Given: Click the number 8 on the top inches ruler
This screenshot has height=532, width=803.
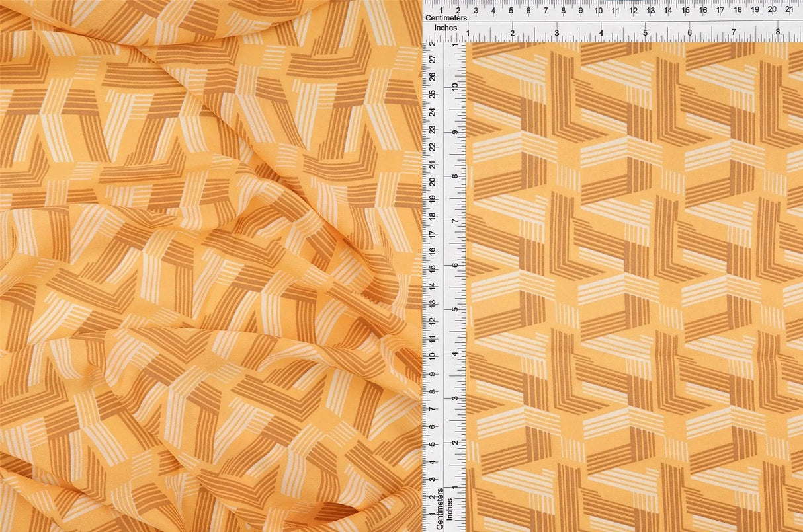Looking at the screenshot, I should point(778,32).
